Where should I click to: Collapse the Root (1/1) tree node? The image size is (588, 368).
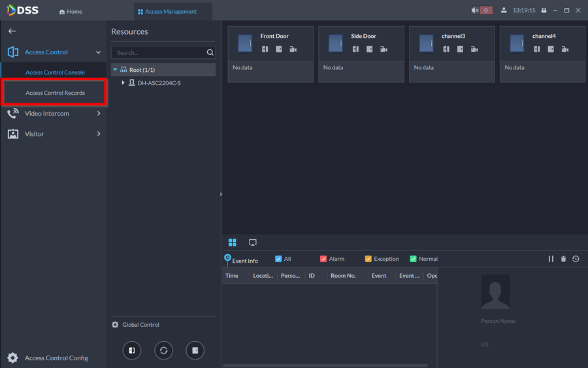(116, 70)
